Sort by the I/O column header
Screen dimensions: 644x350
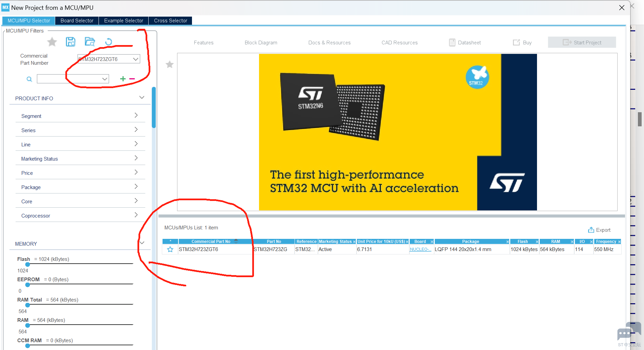pyautogui.click(x=584, y=242)
